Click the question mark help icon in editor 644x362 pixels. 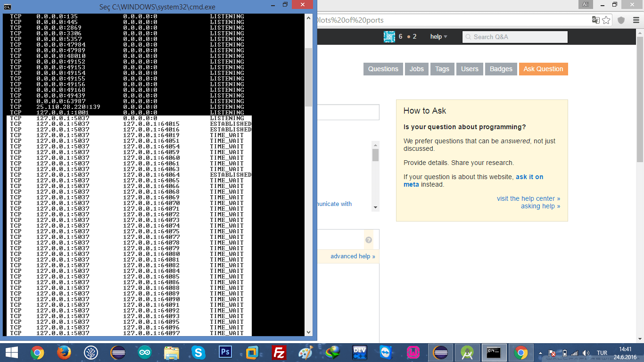coord(369,240)
